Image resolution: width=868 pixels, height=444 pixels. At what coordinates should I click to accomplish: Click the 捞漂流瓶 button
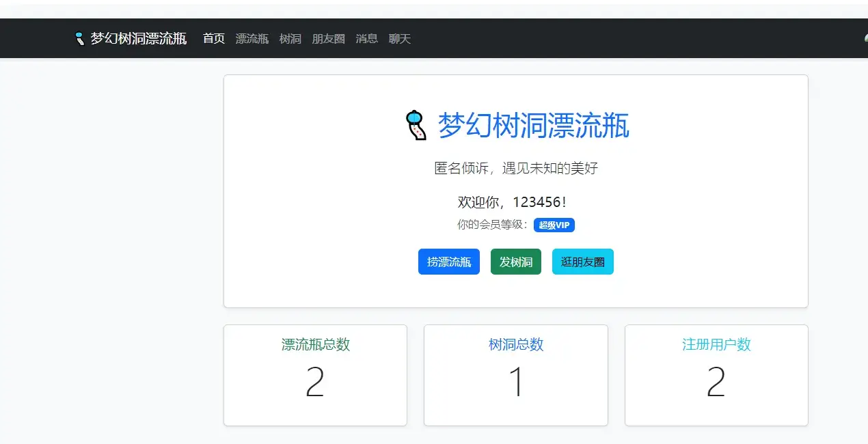(x=448, y=262)
